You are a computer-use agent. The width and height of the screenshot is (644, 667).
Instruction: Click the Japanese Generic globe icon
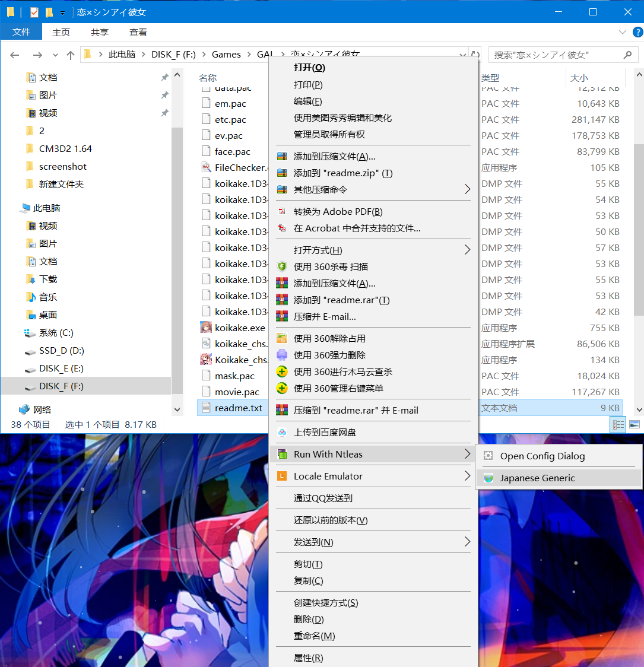[x=488, y=478]
